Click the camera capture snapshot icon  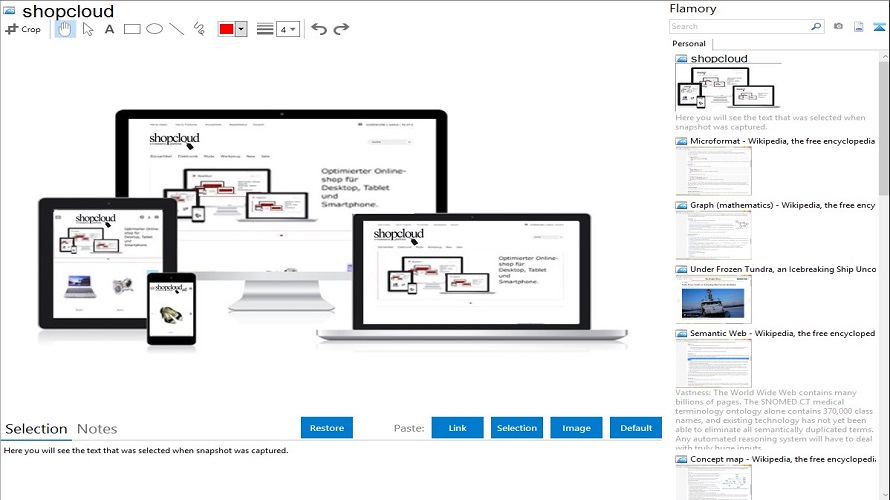838,26
